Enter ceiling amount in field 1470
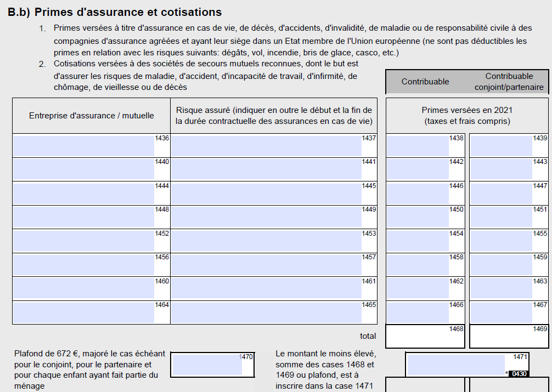 (207, 365)
